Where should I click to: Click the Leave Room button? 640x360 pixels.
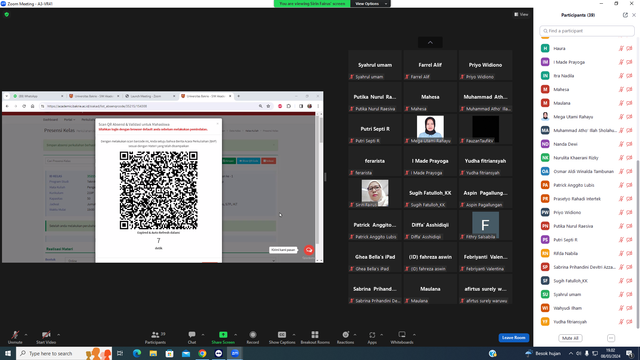click(513, 338)
